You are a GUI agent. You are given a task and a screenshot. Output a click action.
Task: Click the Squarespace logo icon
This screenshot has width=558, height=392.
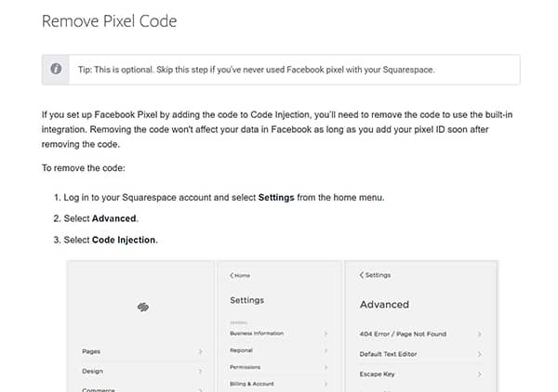[x=143, y=307]
